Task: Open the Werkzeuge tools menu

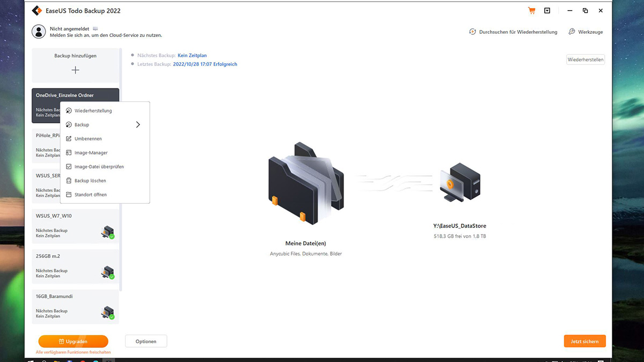Action: [x=586, y=32]
